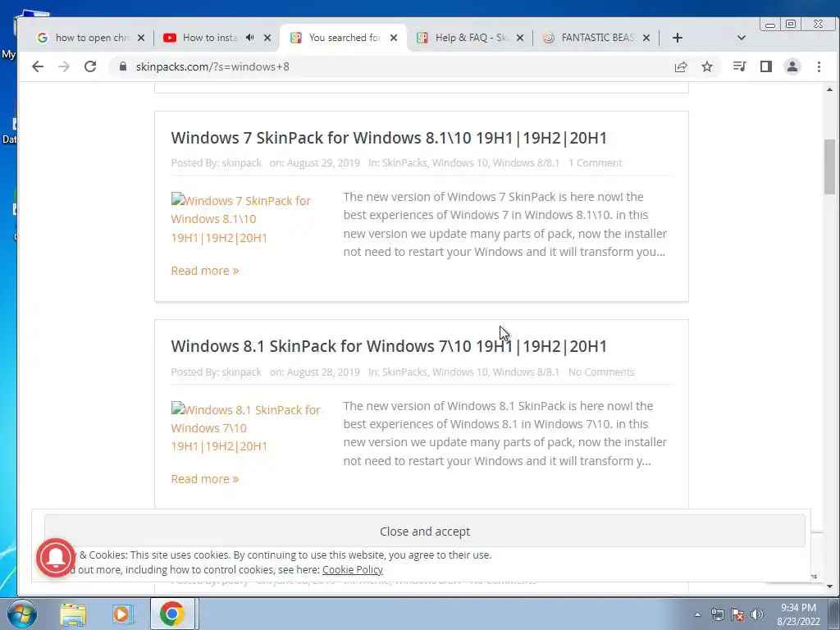Click the scrollbar down arrow
The height and width of the screenshot is (630, 840).
[830, 587]
